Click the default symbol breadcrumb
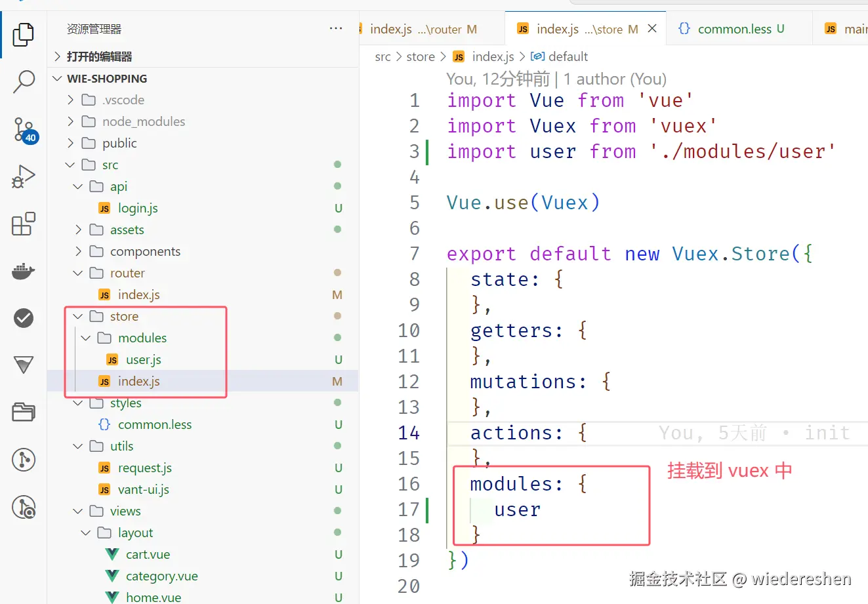The height and width of the screenshot is (604, 868). click(568, 56)
